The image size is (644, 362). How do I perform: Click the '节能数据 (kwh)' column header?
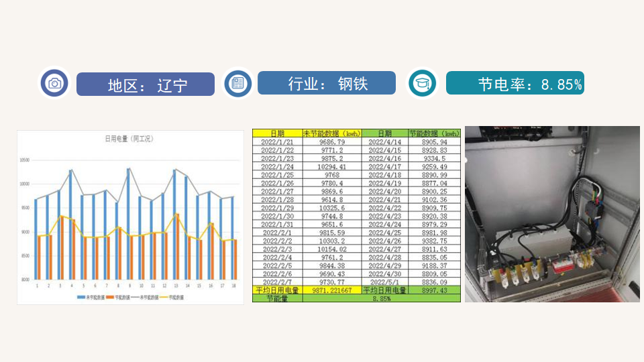tap(435, 133)
